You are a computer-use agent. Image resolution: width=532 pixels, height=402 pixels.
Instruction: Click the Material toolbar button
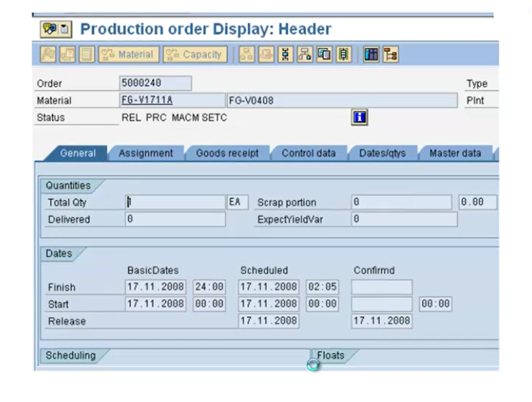tap(129, 54)
